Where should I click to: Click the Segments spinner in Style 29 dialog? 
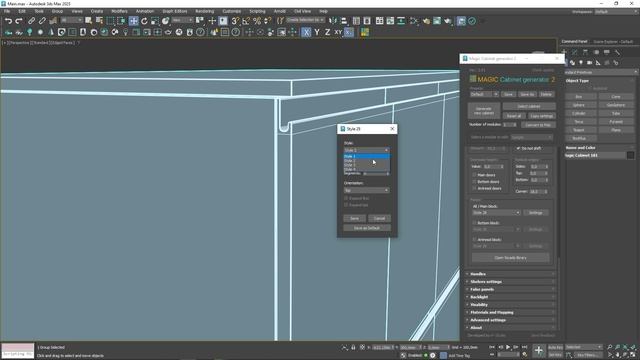376,173
